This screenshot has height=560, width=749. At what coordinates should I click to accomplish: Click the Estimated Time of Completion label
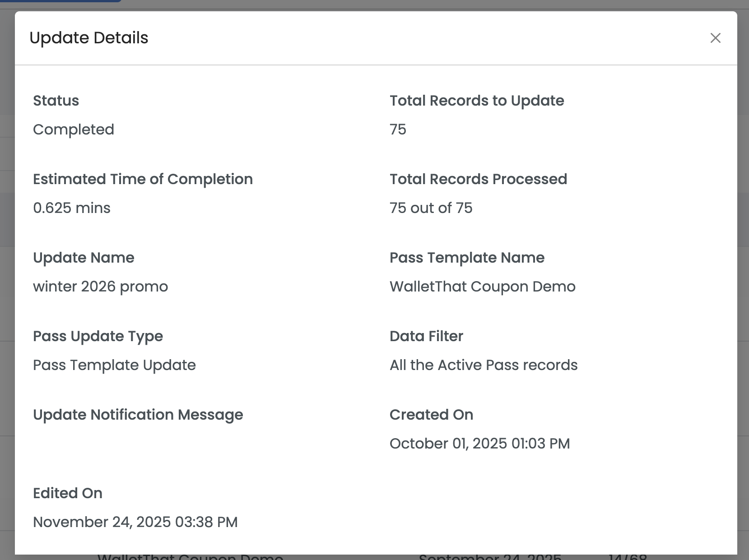click(143, 179)
